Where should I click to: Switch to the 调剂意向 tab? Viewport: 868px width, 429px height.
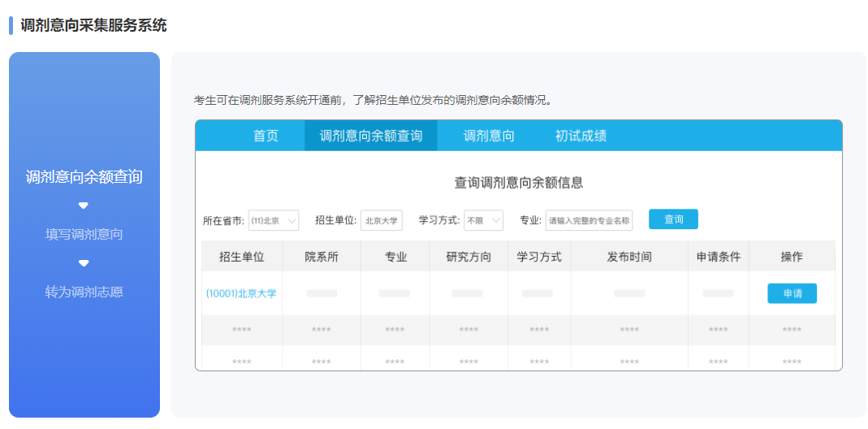tap(488, 136)
